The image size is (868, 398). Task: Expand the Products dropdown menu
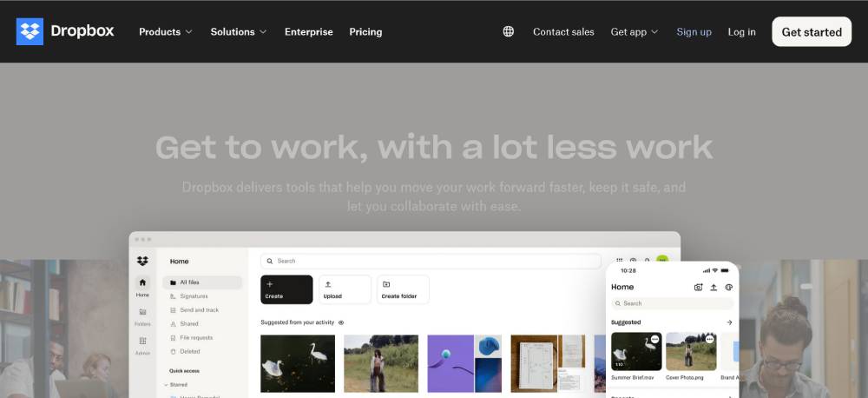[166, 31]
